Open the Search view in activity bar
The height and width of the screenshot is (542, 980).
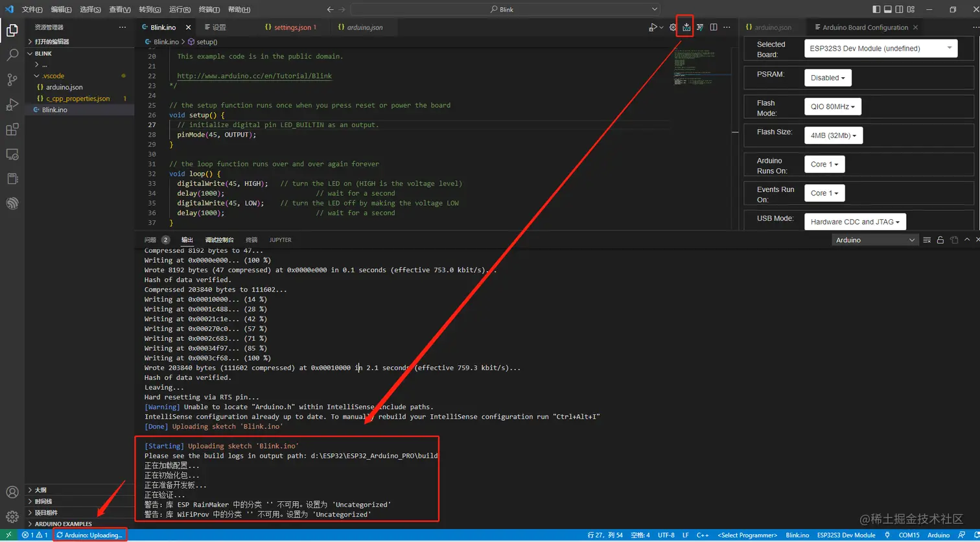point(12,55)
